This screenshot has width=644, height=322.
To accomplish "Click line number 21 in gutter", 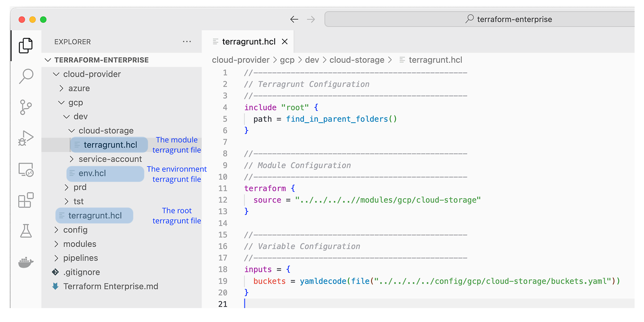I will point(223,304).
